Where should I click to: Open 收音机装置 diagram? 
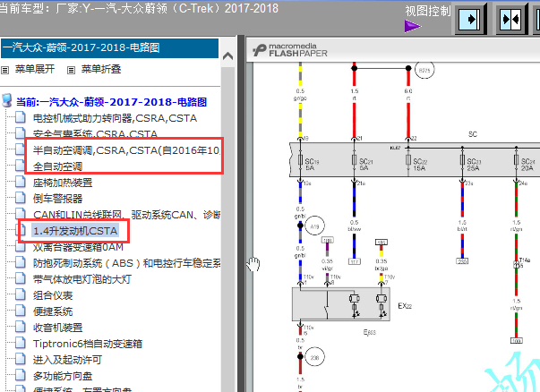57,328
